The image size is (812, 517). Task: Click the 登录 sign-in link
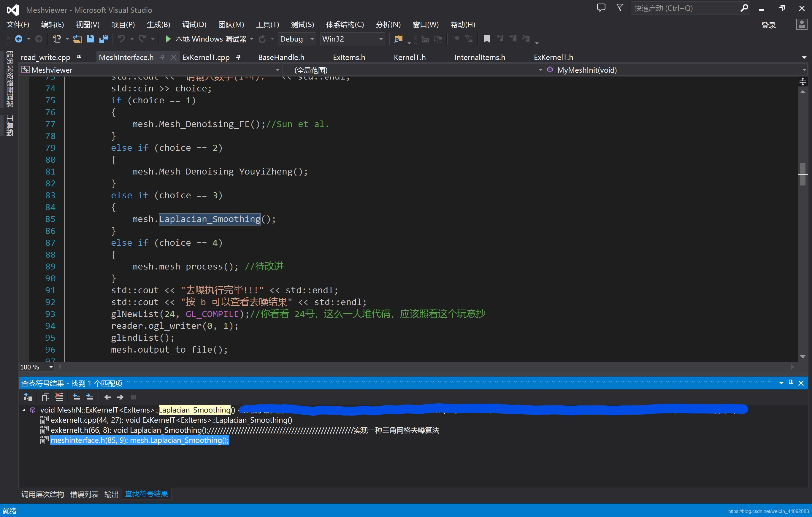pos(768,25)
